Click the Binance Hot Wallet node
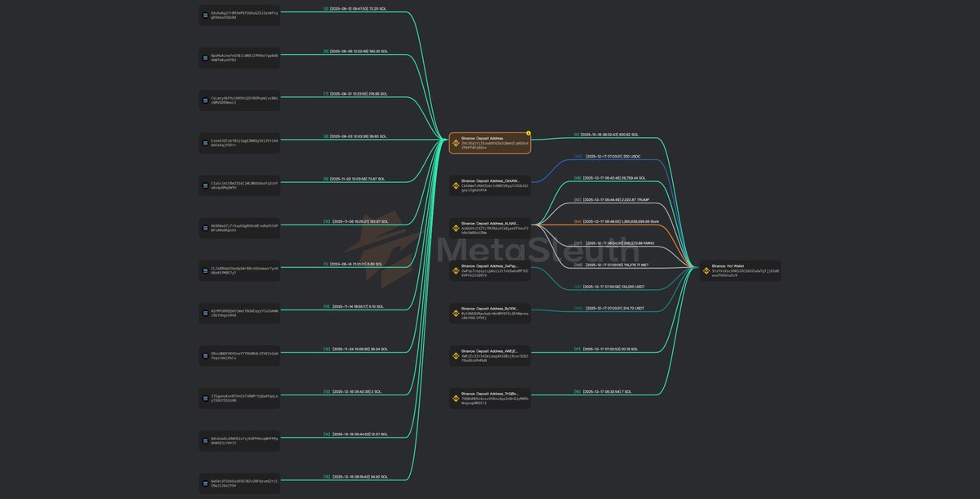 pyautogui.click(x=740, y=270)
